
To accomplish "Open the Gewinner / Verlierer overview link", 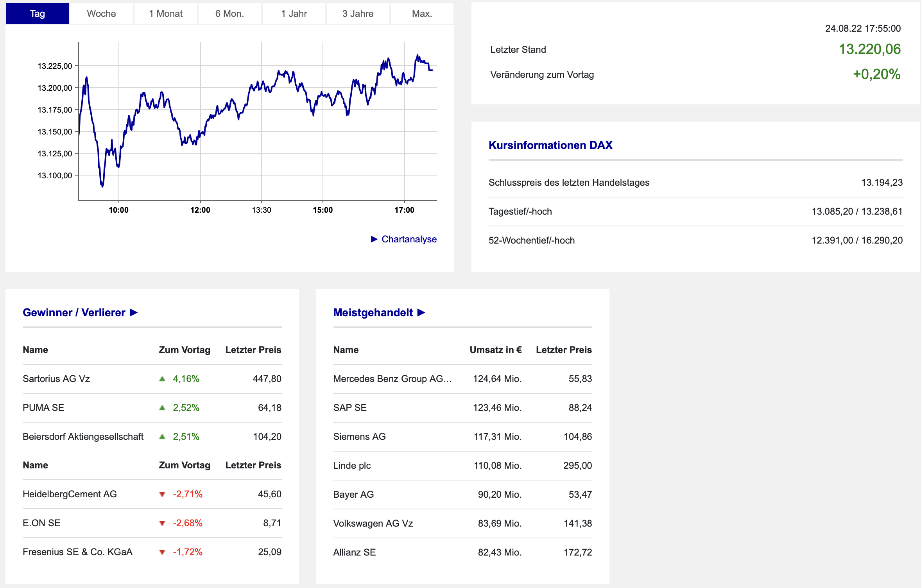I will click(74, 312).
